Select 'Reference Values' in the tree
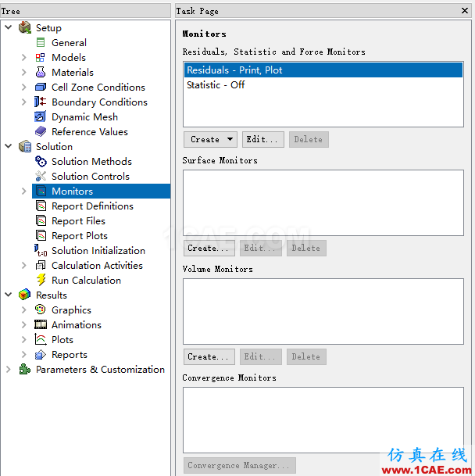The width and height of the screenshot is (475, 476). point(90,132)
